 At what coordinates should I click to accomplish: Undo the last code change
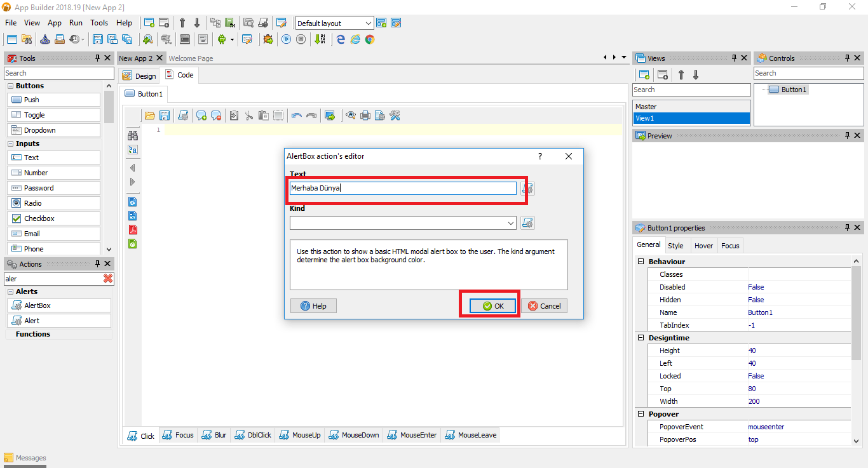pyautogui.click(x=297, y=115)
